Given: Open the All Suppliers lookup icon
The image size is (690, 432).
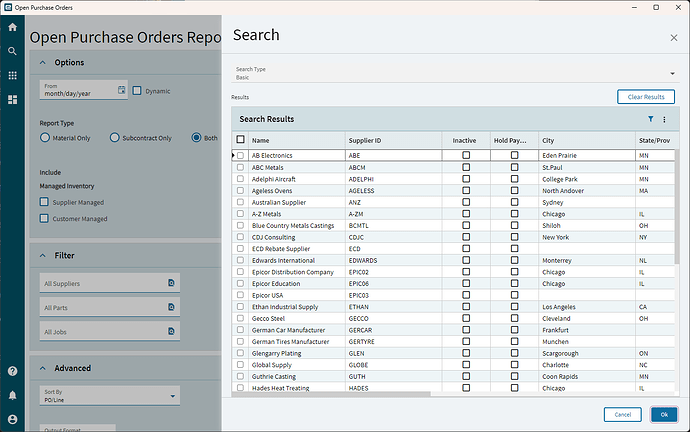Looking at the screenshot, I should [171, 283].
